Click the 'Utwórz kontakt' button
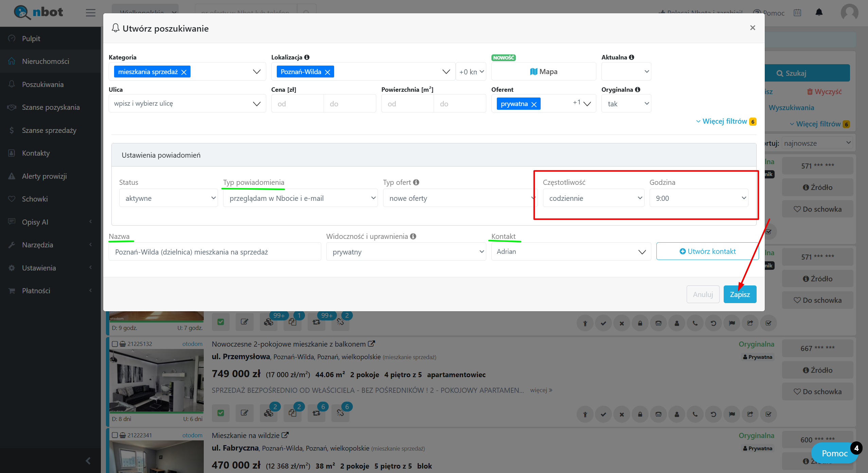The width and height of the screenshot is (868, 473). (x=707, y=251)
